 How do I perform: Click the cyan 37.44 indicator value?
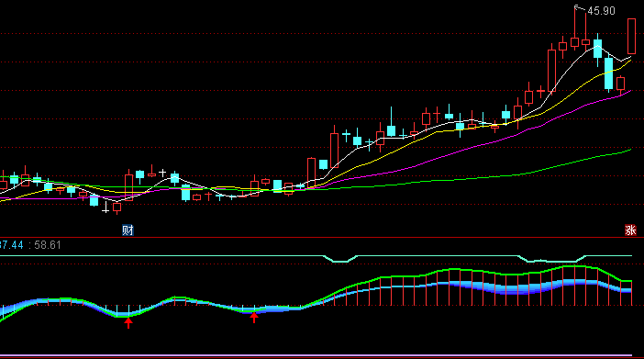point(12,245)
